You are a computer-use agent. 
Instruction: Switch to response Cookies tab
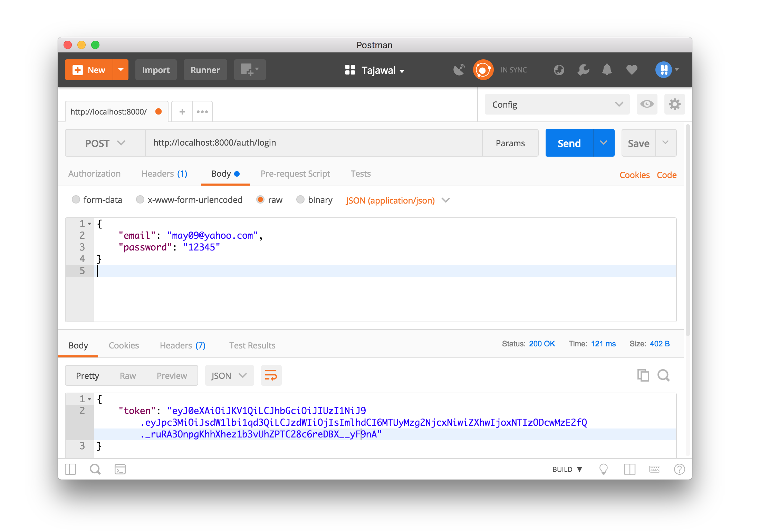coord(124,346)
